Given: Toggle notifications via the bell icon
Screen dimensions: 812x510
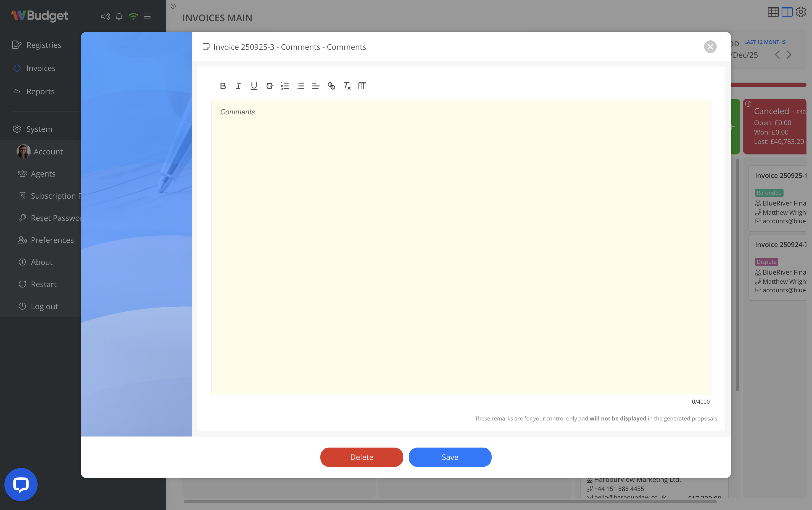Looking at the screenshot, I should pos(119,16).
